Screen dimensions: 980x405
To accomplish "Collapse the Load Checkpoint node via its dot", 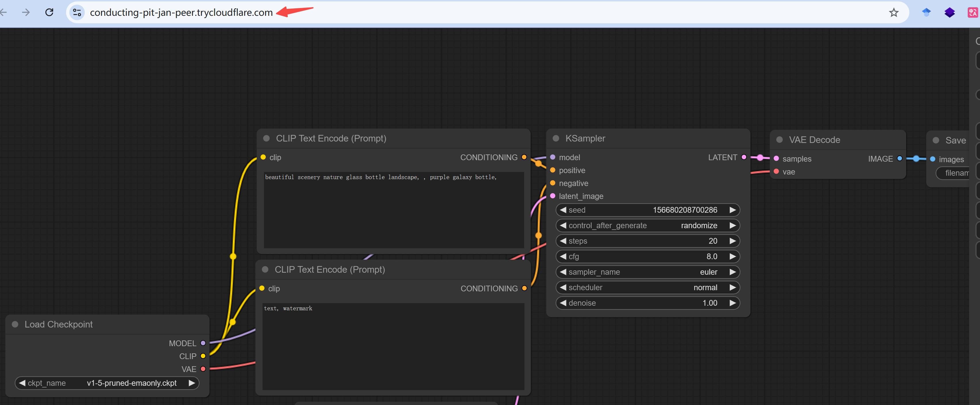I will pyautogui.click(x=15, y=324).
